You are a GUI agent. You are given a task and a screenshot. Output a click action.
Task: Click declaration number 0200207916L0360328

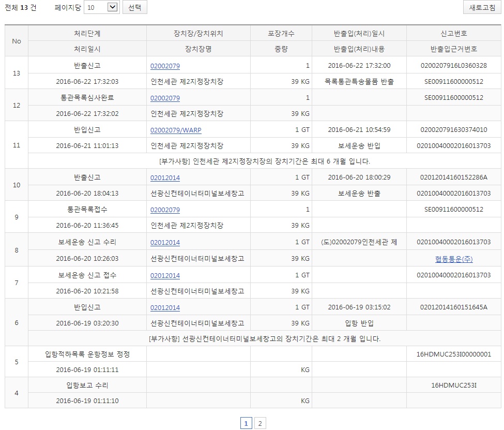453,66
